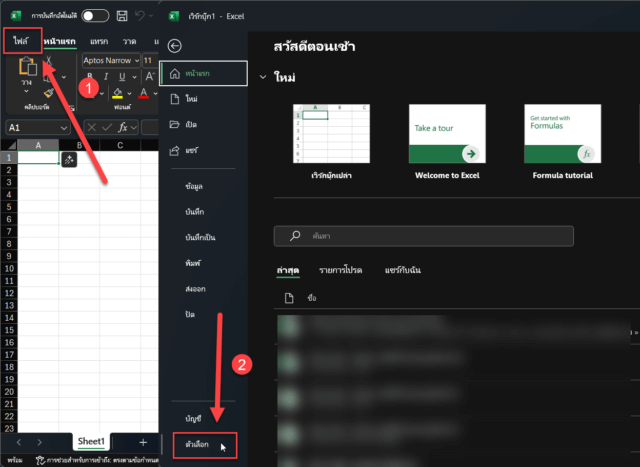
Task: Select the ล่าสุด (Recent) tab
Action: (288, 270)
